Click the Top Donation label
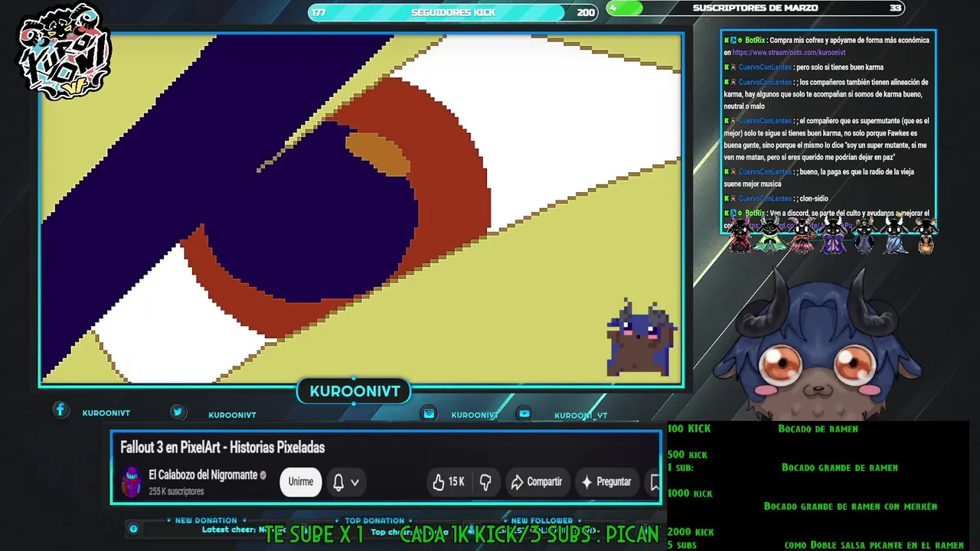Screen dimensions: 980x551 pyautogui.click(x=374, y=520)
